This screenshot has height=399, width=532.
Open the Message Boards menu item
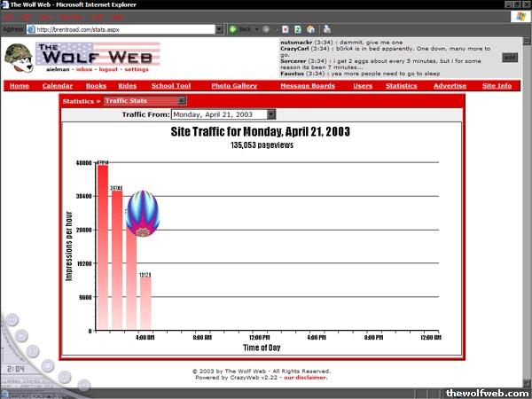click(x=307, y=86)
